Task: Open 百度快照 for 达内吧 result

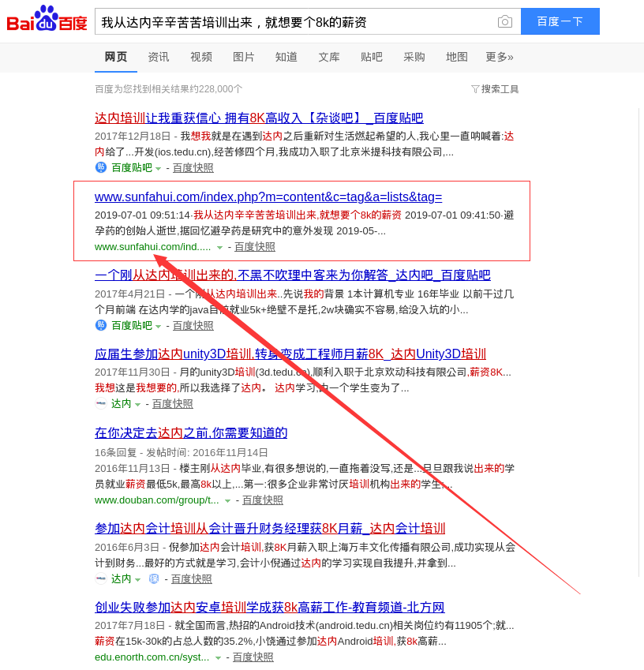Action: click(x=193, y=326)
